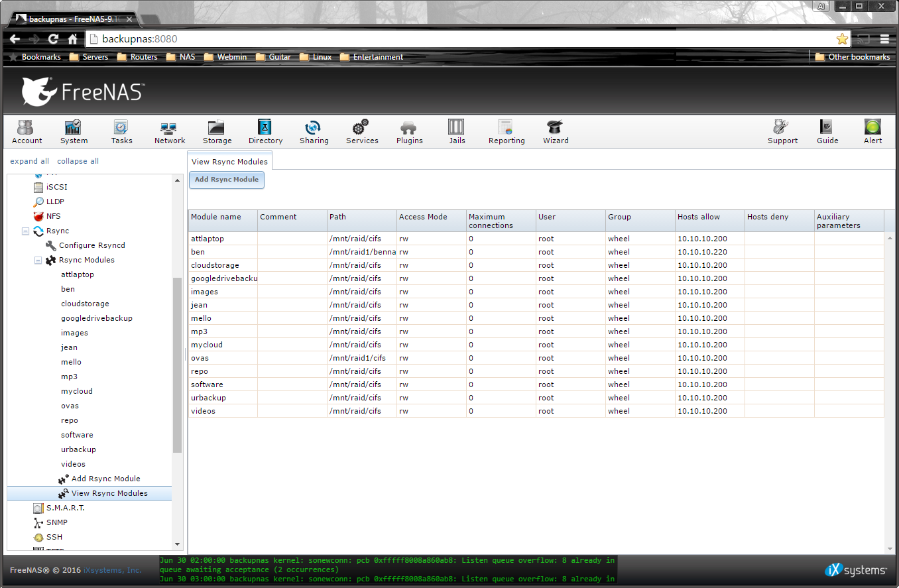
Task: Open the Servers bookmarks folder
Action: coord(89,57)
